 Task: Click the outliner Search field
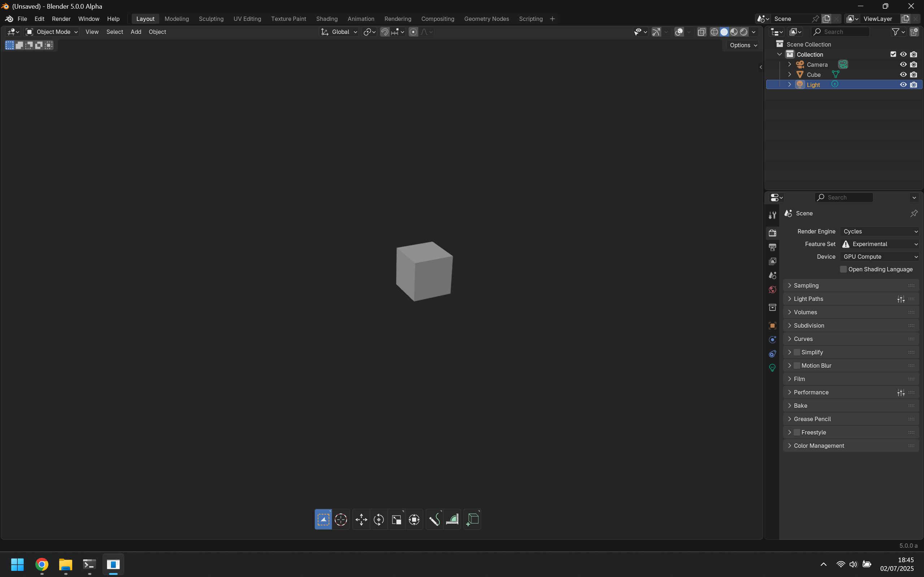pyautogui.click(x=840, y=32)
